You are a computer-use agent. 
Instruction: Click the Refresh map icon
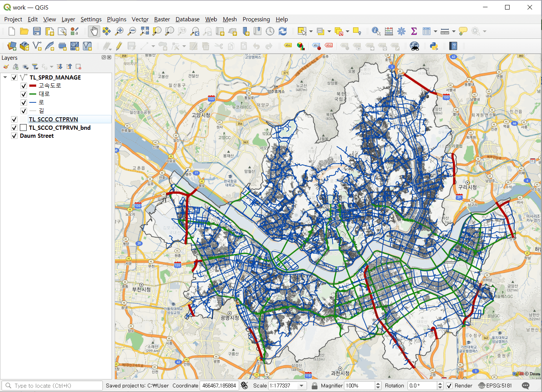(x=282, y=31)
